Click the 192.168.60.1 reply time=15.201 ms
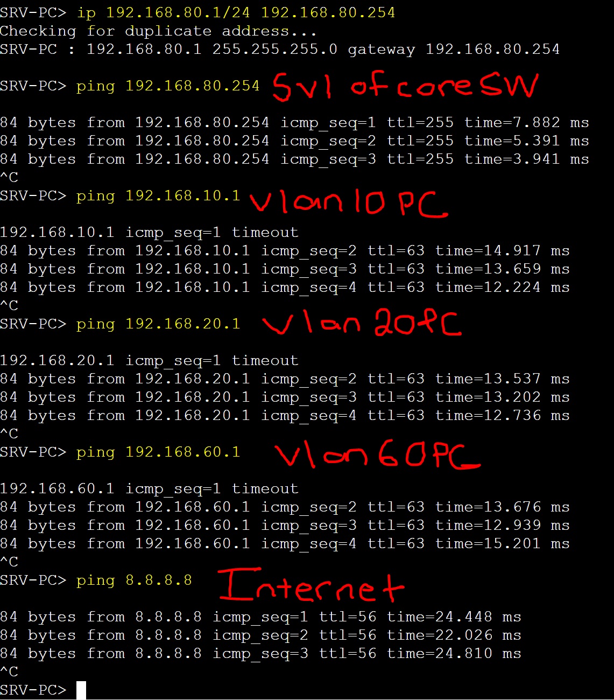 pyautogui.click(x=285, y=544)
